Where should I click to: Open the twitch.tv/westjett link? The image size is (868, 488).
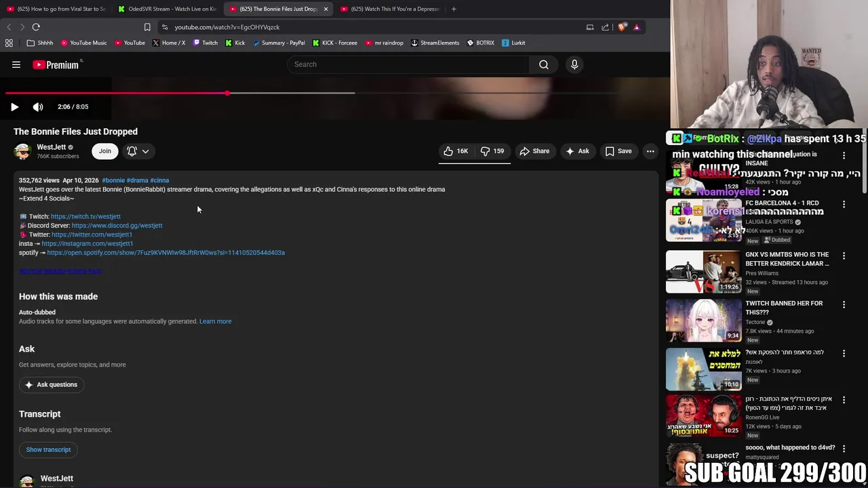(85, 216)
